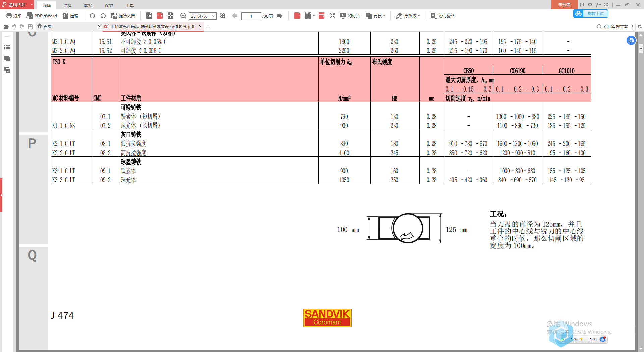
Task: Toggle the ribbon collapse icon
Action: (x=640, y=27)
